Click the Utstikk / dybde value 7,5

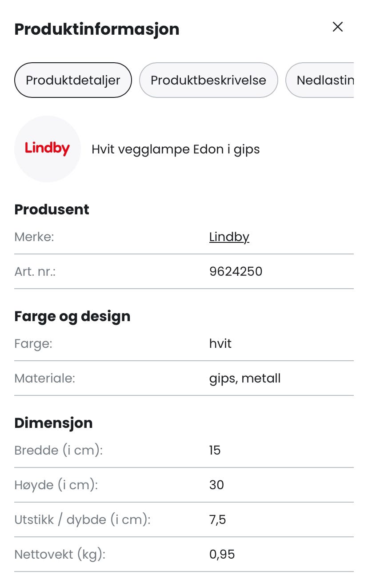click(217, 520)
